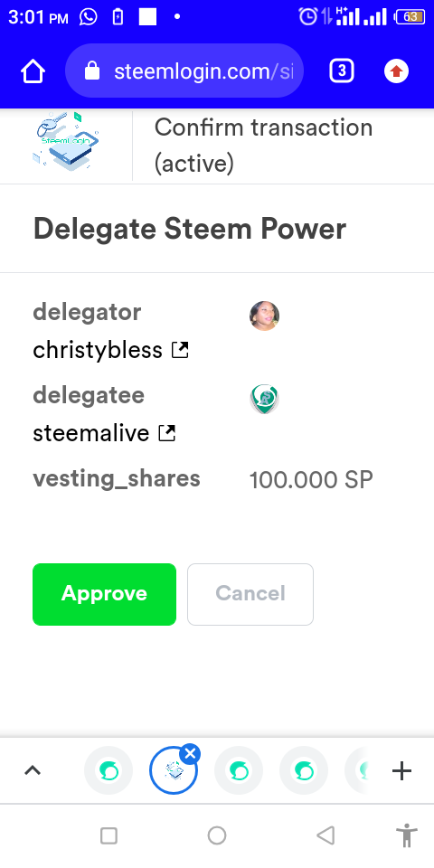Tap the red update arrow icon
The width and height of the screenshot is (434, 868).
click(396, 71)
